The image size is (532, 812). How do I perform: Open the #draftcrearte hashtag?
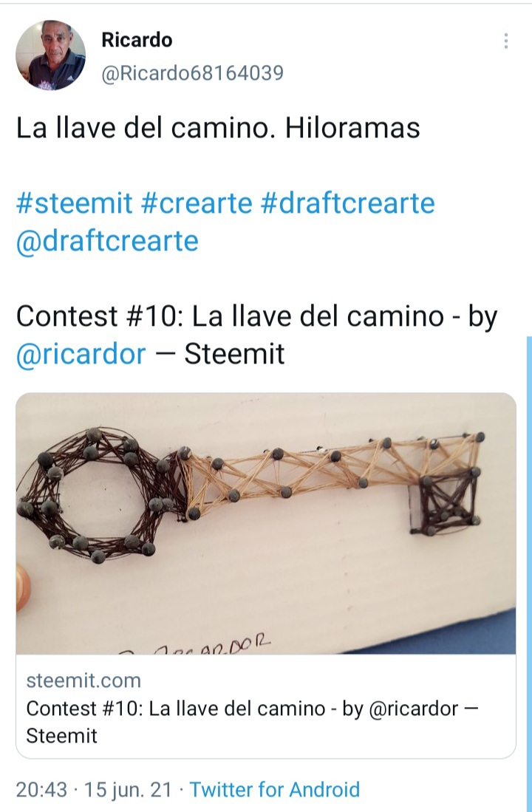pyautogui.click(x=347, y=202)
